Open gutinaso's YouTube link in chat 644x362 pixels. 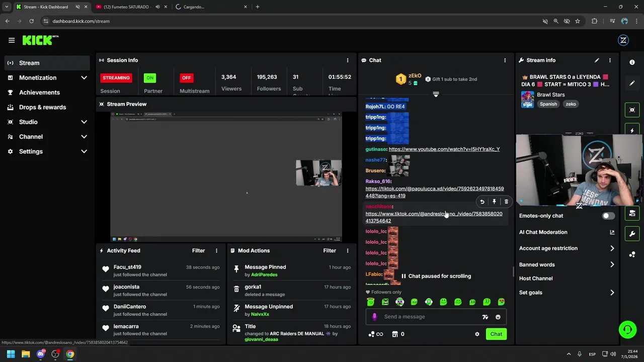[444, 149]
